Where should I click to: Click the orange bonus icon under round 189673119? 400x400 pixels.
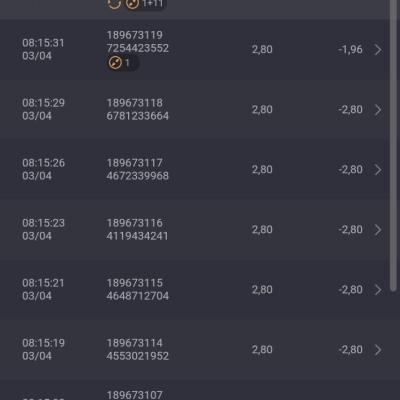115,63
